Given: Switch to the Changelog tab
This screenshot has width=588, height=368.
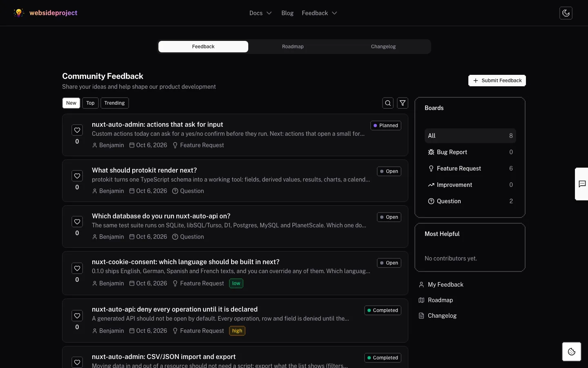Looking at the screenshot, I should point(383,47).
